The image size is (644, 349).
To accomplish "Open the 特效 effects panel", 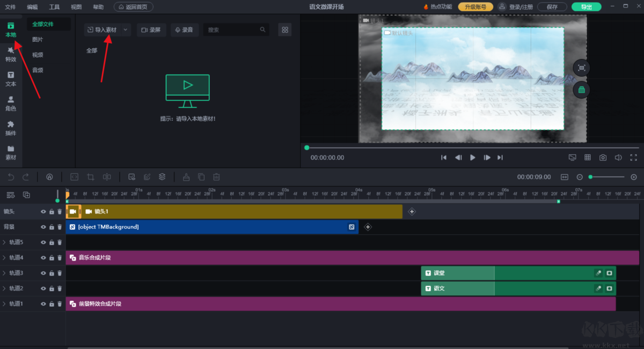I will (11, 54).
